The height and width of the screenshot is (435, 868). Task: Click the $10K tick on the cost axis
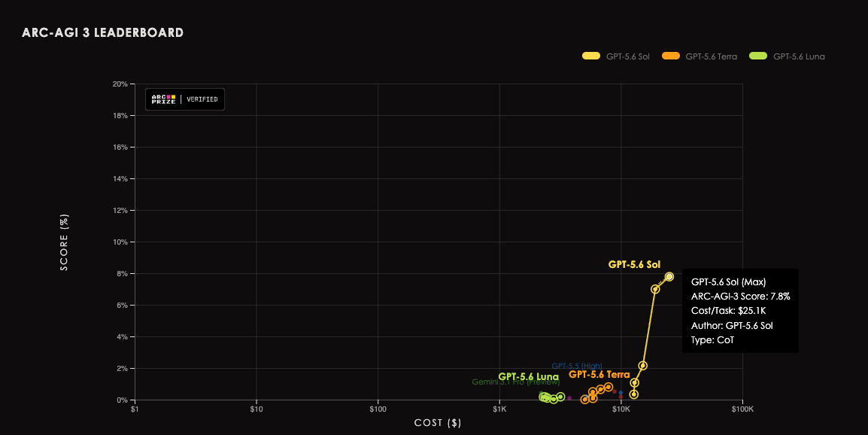pyautogui.click(x=621, y=409)
